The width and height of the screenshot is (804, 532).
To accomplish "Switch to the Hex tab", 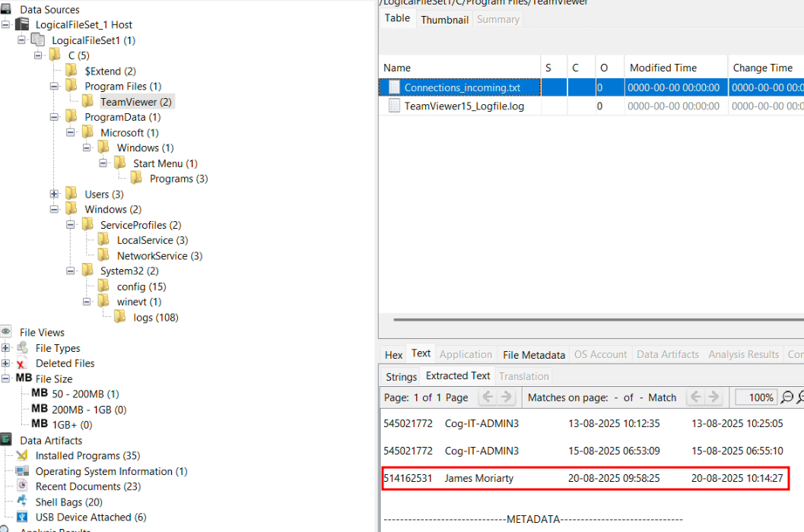I will click(x=393, y=354).
